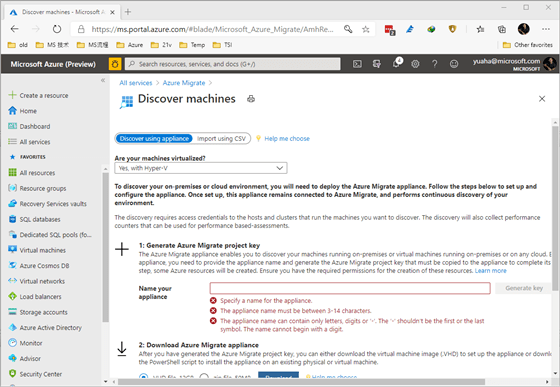Add page to favorites star
The image size is (560, 387).
coord(365,29)
